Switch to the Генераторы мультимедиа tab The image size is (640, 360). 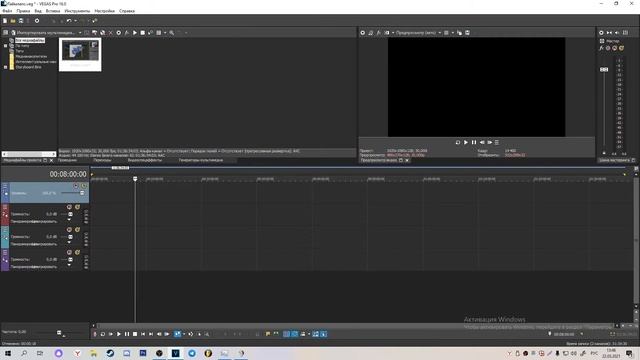click(201, 160)
